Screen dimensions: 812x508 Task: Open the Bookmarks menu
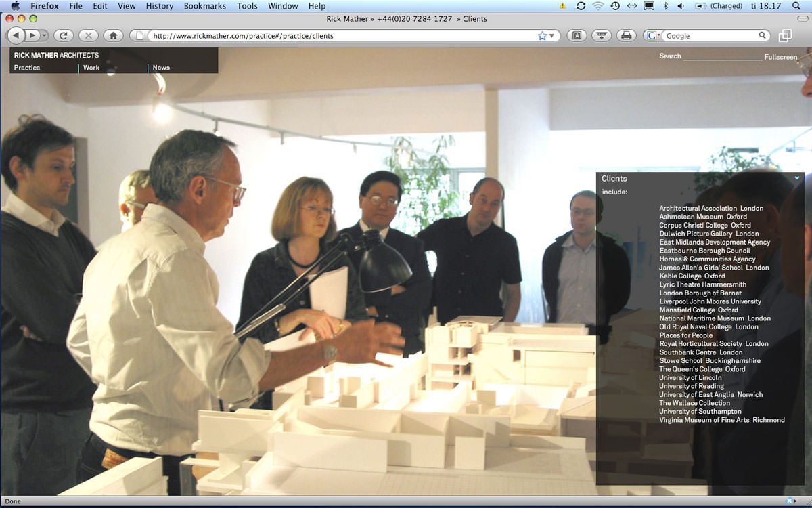coord(206,6)
